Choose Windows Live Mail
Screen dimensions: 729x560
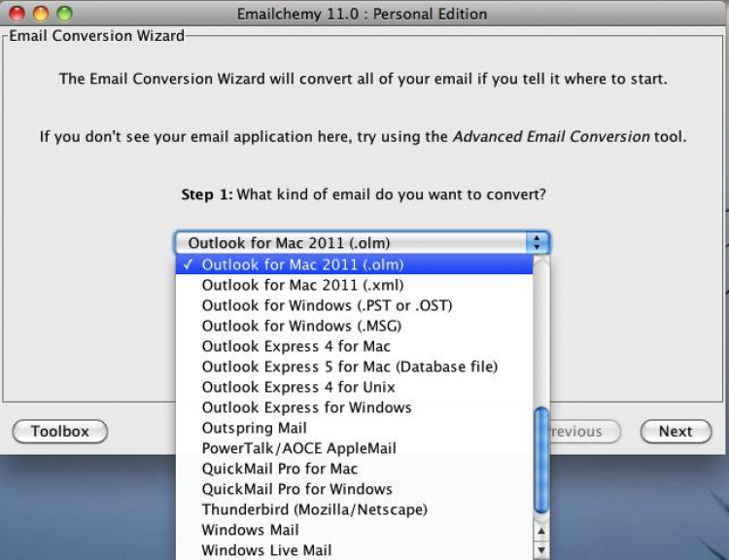[x=354, y=550]
